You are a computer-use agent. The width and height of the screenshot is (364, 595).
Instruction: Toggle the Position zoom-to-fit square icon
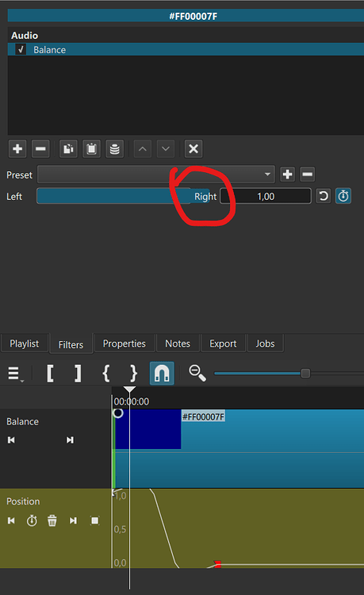point(95,520)
